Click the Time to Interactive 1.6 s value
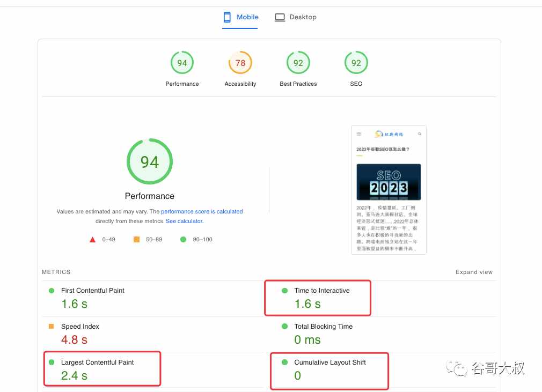This screenshot has height=392, width=542. click(x=307, y=304)
